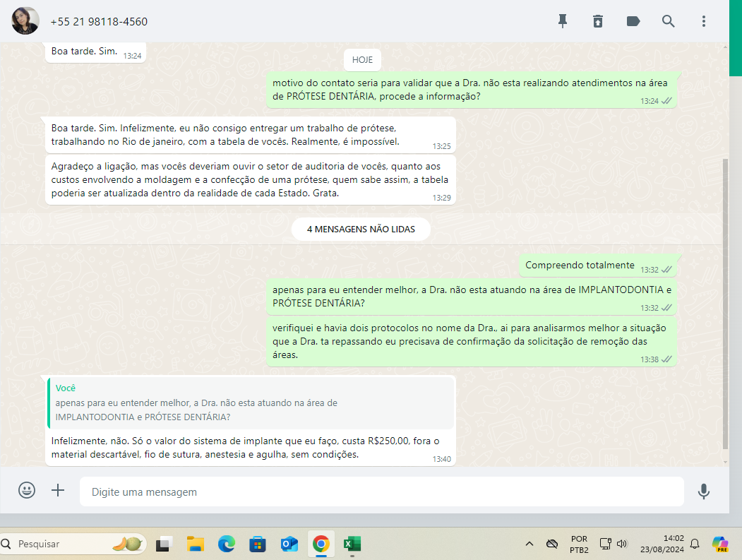The width and height of the screenshot is (742, 560).
Task: Select the message Compreendo totalmente
Action: pyautogui.click(x=598, y=266)
